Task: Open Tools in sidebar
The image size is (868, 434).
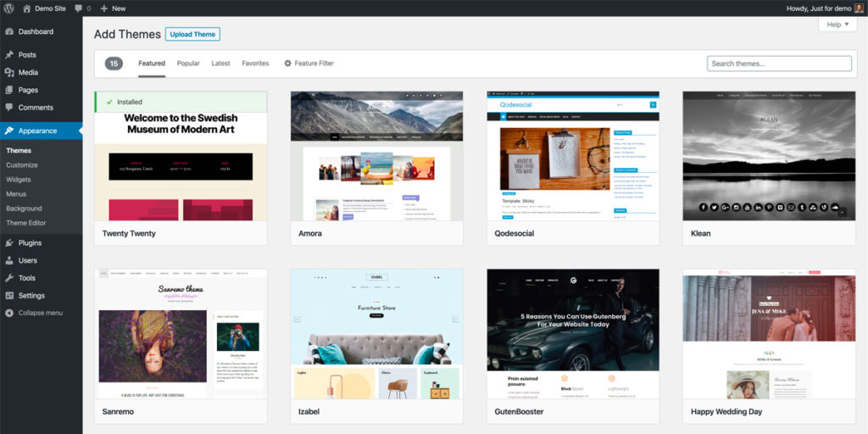Action: (26, 278)
